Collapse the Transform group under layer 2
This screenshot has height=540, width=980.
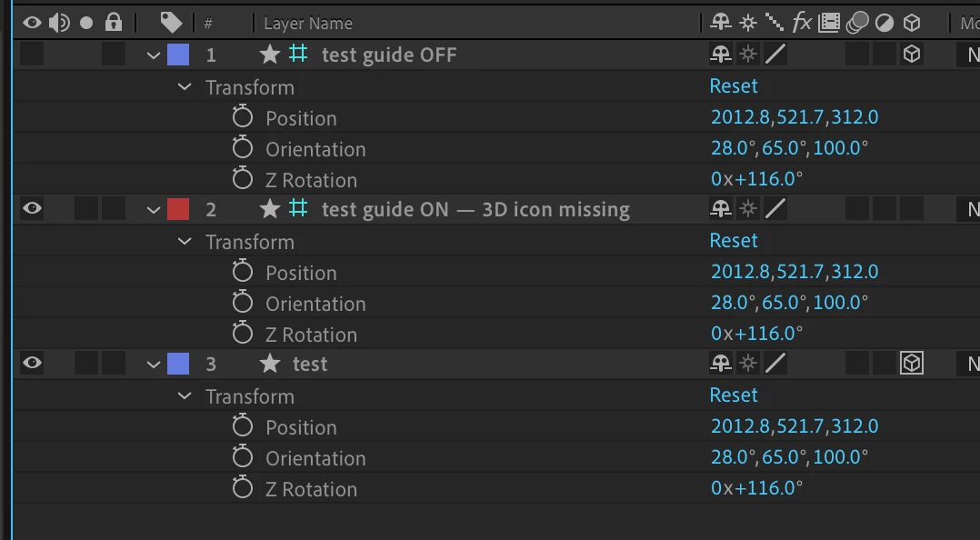click(185, 242)
